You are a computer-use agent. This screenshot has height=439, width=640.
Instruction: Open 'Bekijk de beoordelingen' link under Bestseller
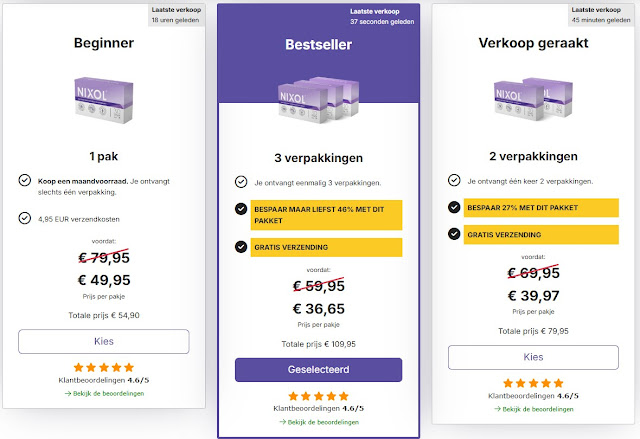point(318,421)
